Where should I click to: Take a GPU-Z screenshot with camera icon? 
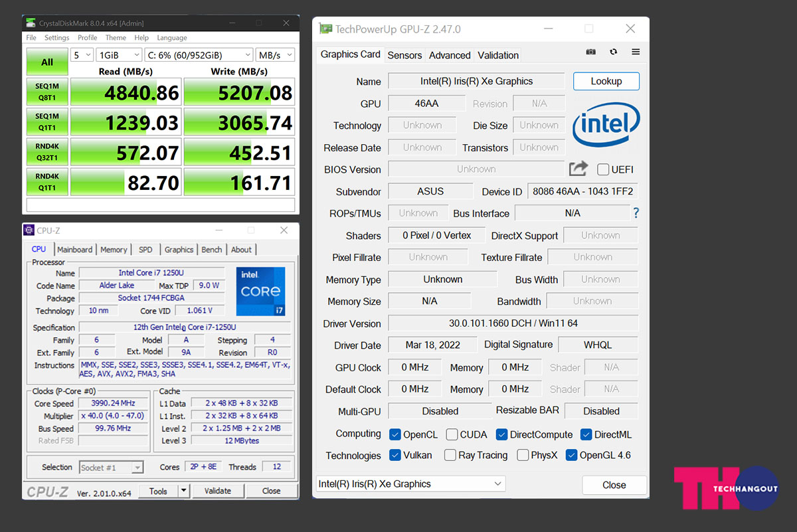[x=591, y=52]
